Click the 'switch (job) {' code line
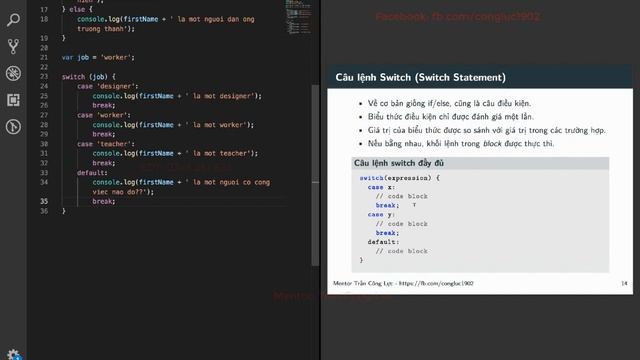Viewport: 640px width, 360px height. [x=89, y=77]
